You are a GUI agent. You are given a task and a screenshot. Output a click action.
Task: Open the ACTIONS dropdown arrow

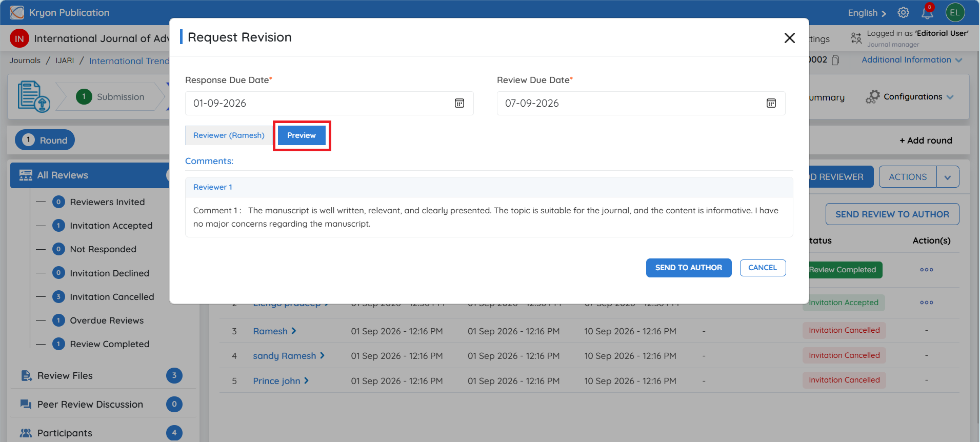pos(948,177)
